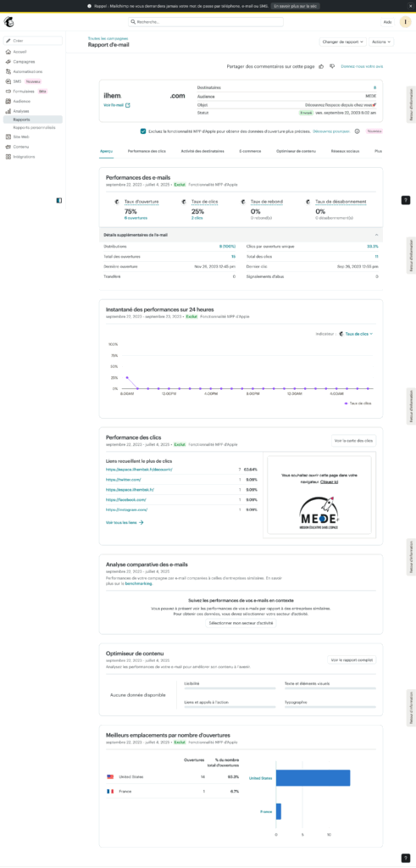Click the info icon next to Découvrez pourquoi

click(357, 131)
